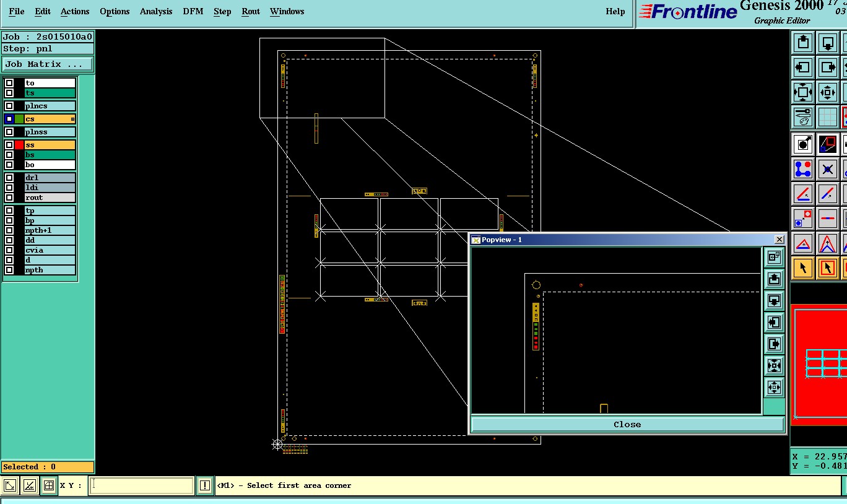Select the bo layer name
The image size is (847, 504).
tap(50, 165)
